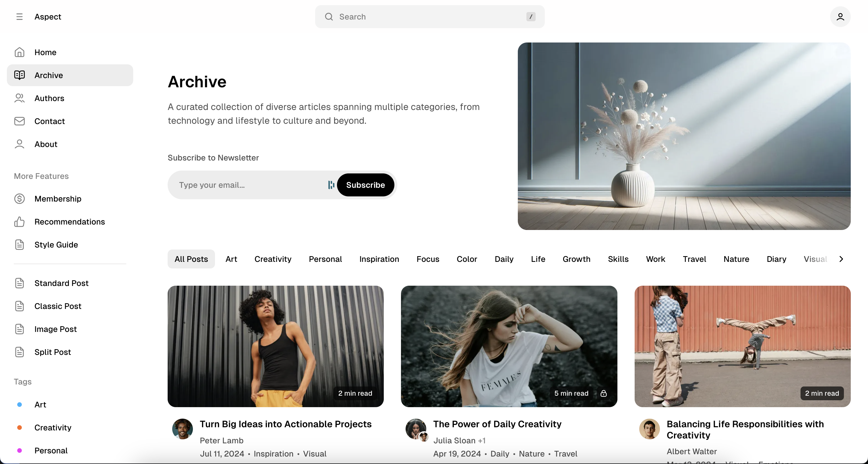The image size is (868, 464).
Task: Open Peter Lamb author link
Action: [x=221, y=440]
